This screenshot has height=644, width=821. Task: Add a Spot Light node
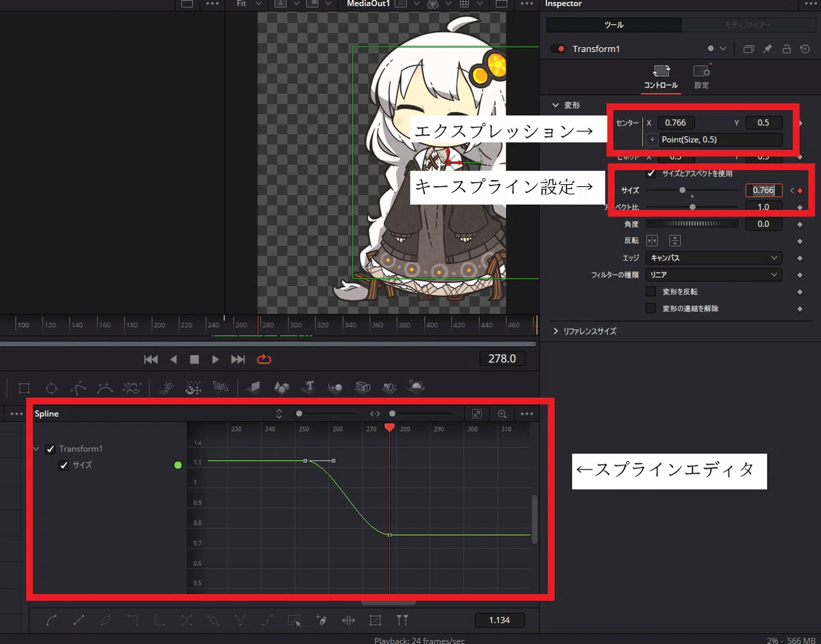(389, 388)
